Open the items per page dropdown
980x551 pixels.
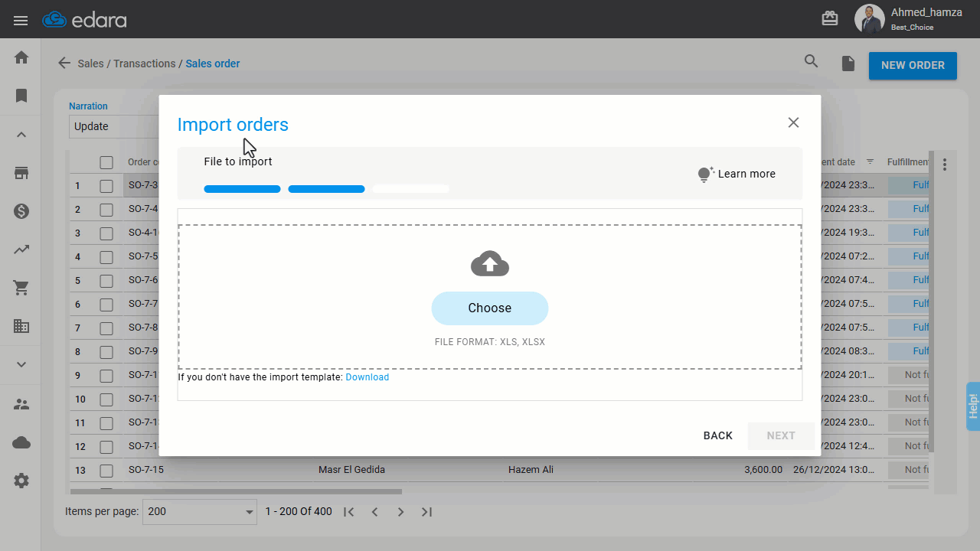pyautogui.click(x=200, y=511)
